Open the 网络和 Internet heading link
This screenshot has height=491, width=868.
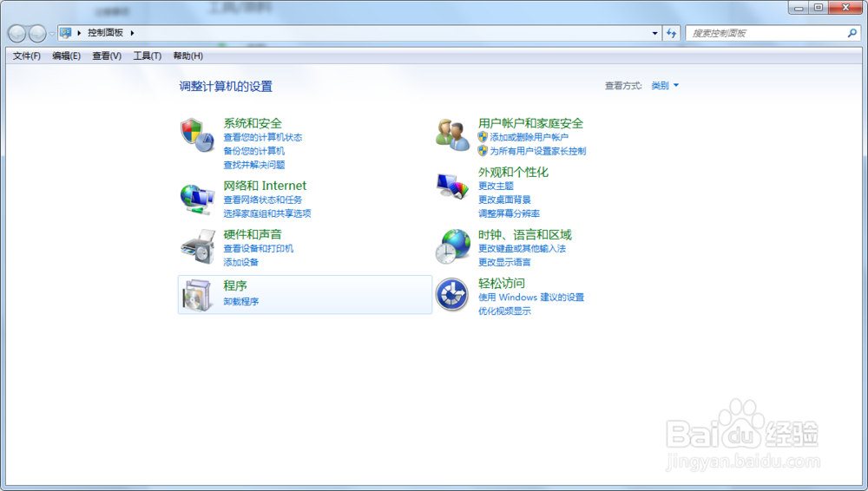(x=265, y=186)
